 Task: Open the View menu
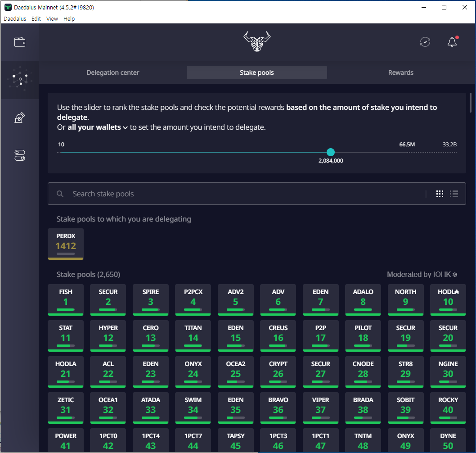(x=52, y=19)
